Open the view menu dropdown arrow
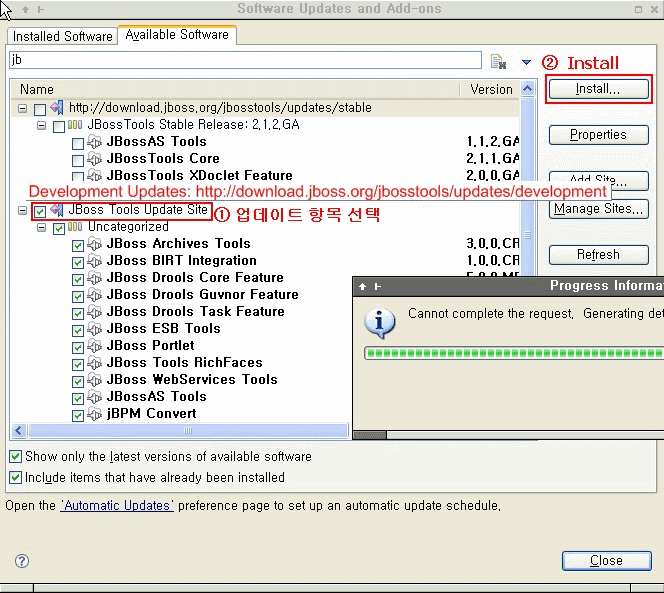 (526, 62)
